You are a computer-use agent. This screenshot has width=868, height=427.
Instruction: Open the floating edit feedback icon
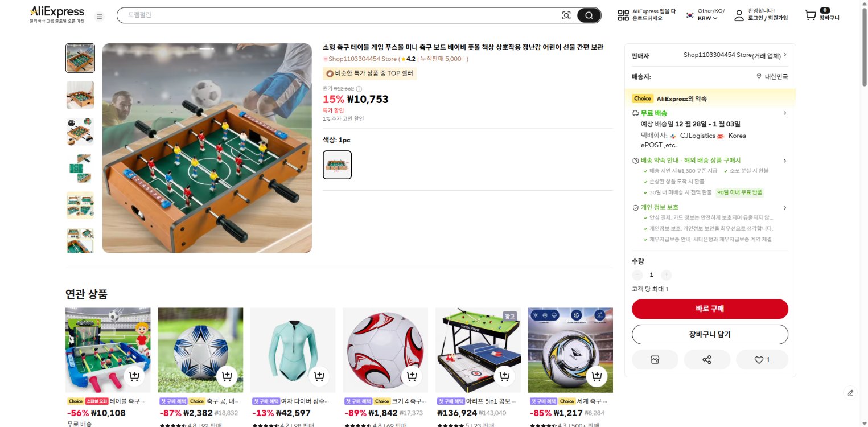click(850, 392)
